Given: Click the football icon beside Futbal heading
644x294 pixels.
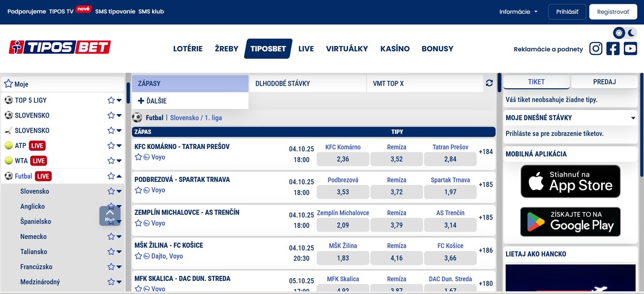Looking at the screenshot, I should pyautogui.click(x=137, y=117).
